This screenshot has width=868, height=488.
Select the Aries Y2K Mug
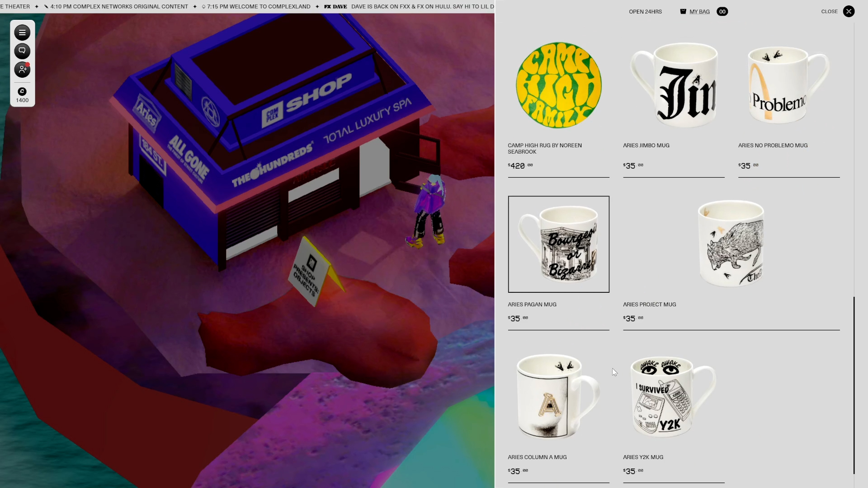point(669,398)
